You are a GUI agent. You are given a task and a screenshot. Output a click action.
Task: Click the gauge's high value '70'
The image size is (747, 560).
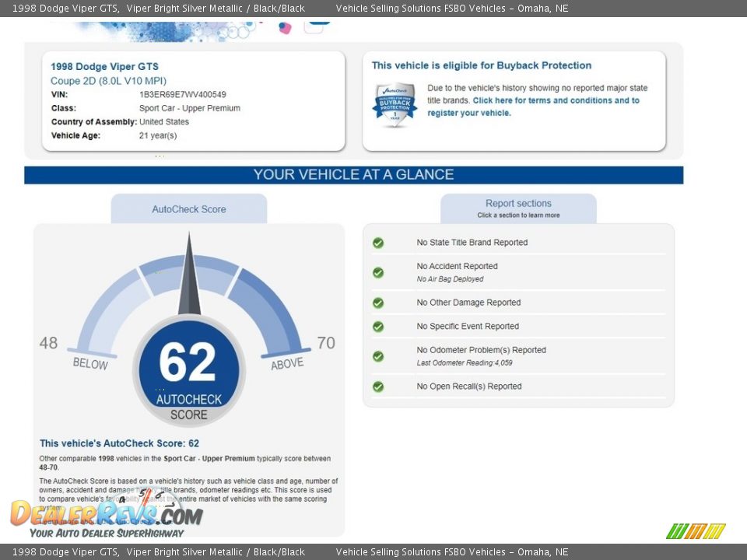(x=326, y=343)
